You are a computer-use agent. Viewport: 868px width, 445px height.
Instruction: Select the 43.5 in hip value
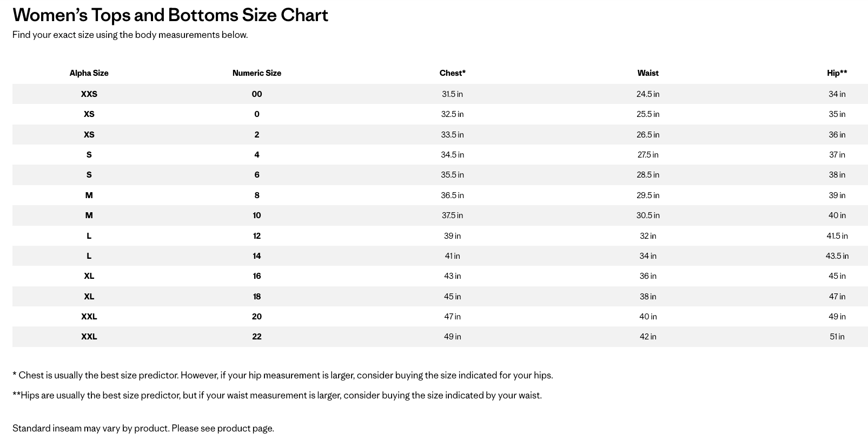(x=837, y=256)
